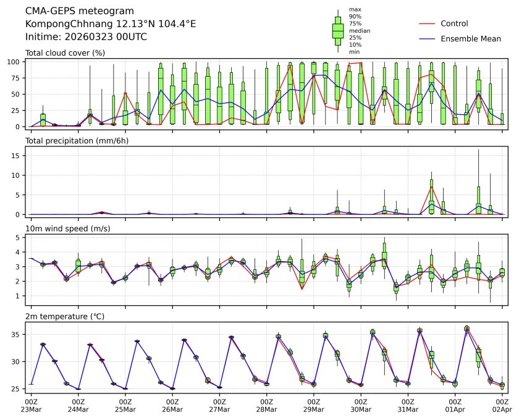This screenshot has width=519, height=420.
Task: Click the 35 tick on temperature axis
Action: 18,334
